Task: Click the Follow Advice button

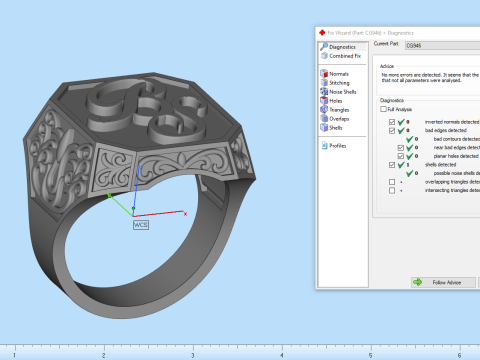Action: [x=443, y=282]
